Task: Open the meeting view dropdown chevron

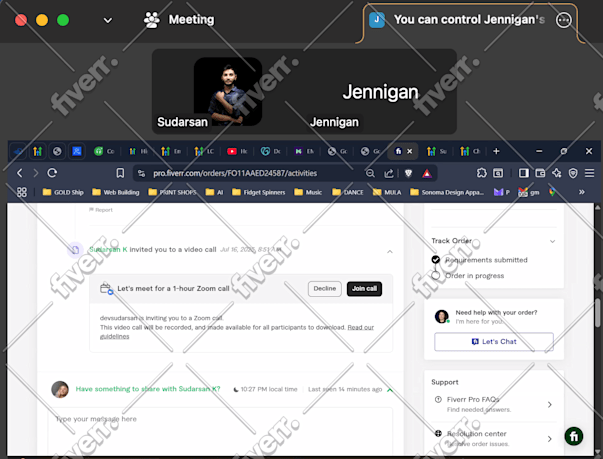Action: click(108, 20)
